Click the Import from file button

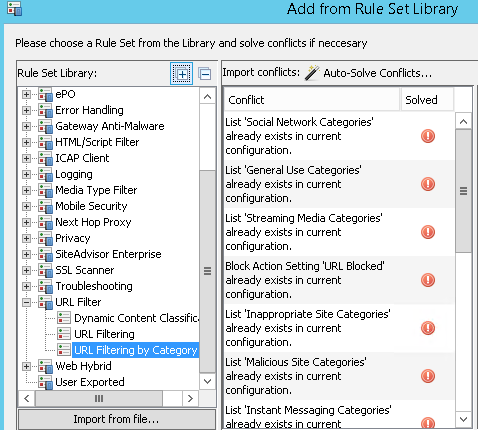[x=117, y=419]
